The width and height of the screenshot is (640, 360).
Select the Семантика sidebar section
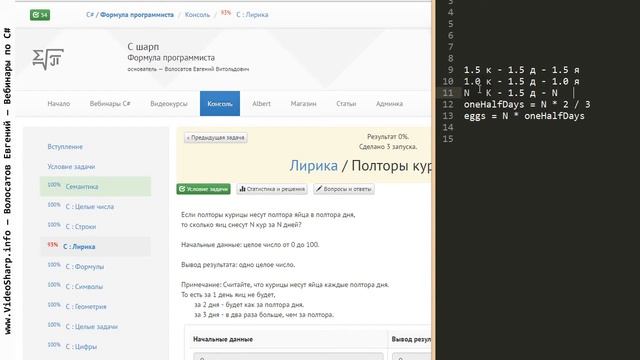pyautogui.click(x=96, y=187)
